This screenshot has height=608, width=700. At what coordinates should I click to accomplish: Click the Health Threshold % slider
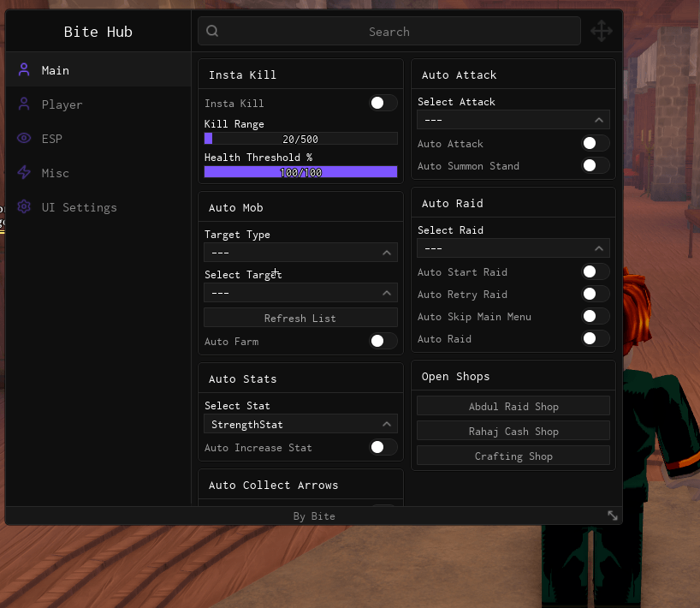click(x=300, y=172)
